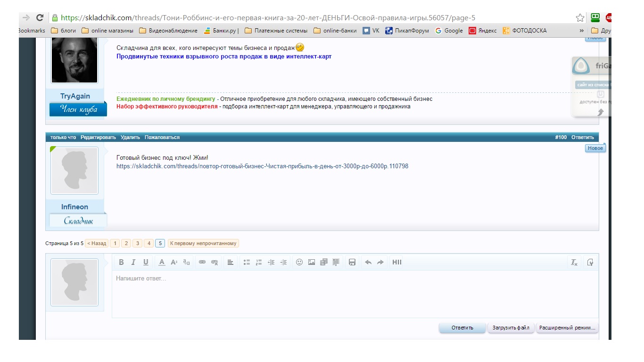644x362 pixels.
Task: Click the insert link icon
Action: coord(202,263)
